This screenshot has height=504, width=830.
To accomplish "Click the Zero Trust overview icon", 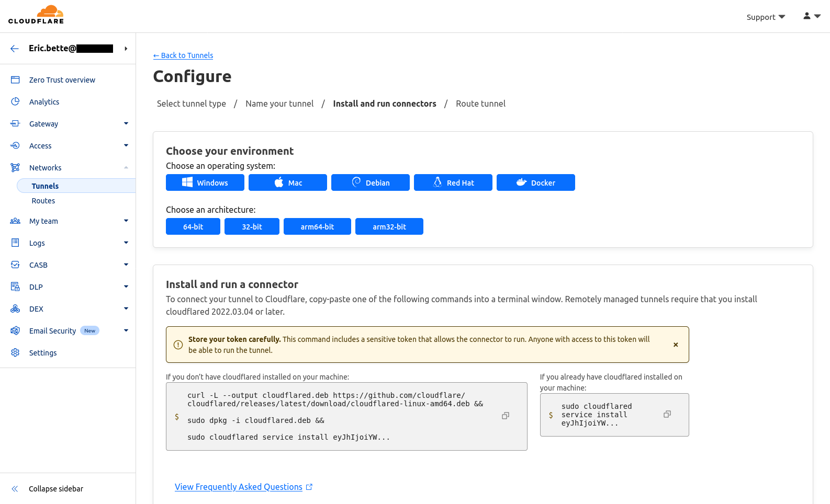I will 15,80.
